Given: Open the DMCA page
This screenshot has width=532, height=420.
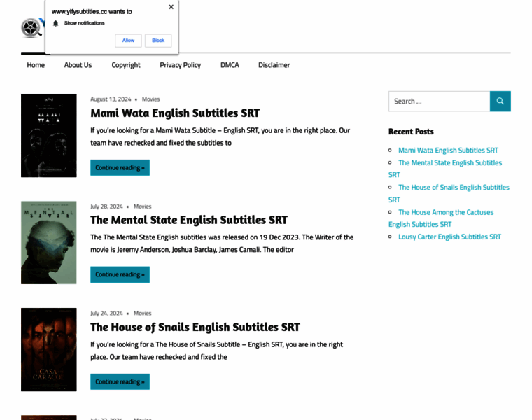Looking at the screenshot, I should click(230, 65).
